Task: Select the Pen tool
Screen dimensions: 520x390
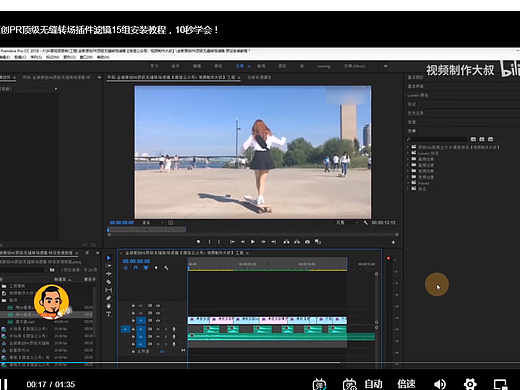Action: pos(109,298)
